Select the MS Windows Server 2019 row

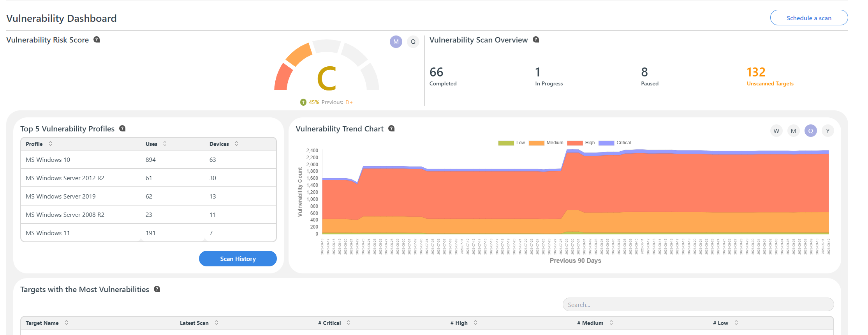point(148,196)
